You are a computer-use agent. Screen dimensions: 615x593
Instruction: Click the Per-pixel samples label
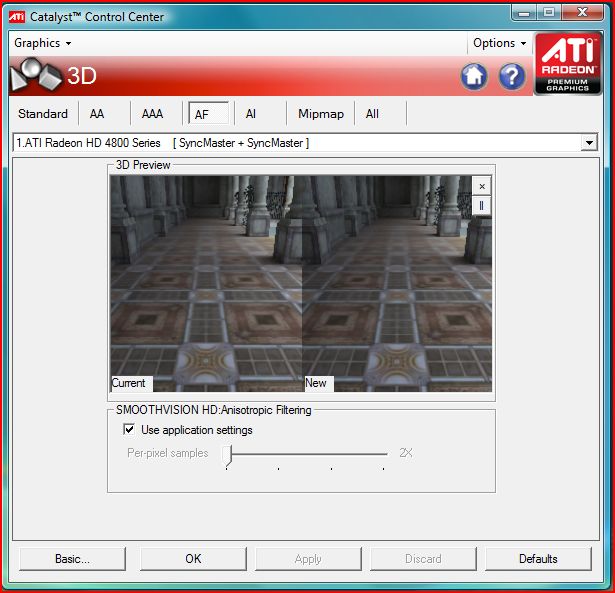click(x=167, y=453)
